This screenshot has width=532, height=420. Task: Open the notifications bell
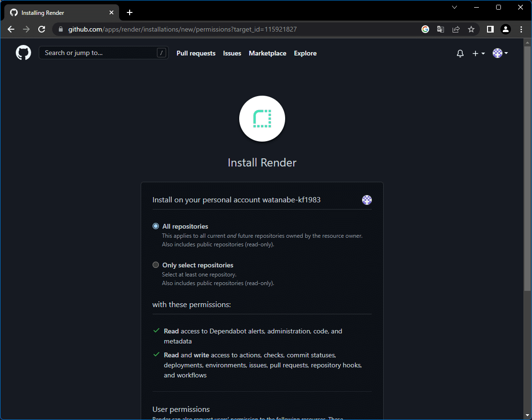[460, 53]
